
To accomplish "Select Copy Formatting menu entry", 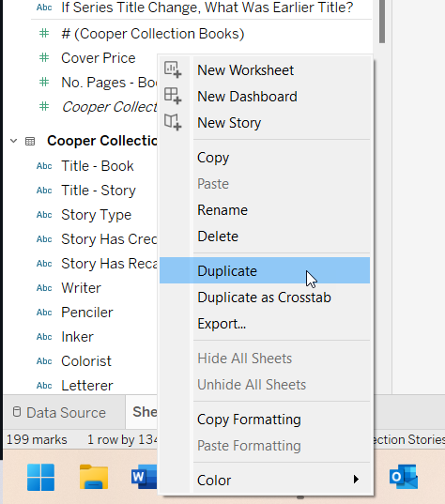I will click(x=265, y=420).
